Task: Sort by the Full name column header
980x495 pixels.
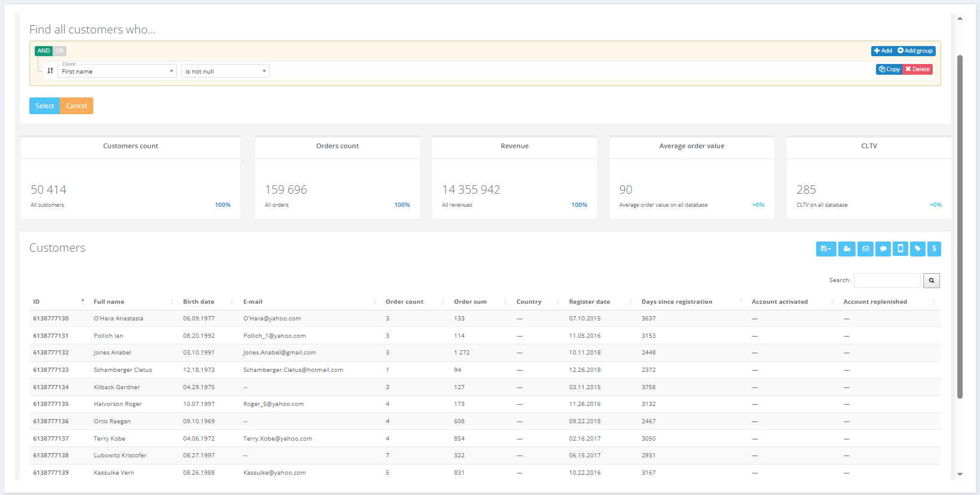Action: coord(109,302)
